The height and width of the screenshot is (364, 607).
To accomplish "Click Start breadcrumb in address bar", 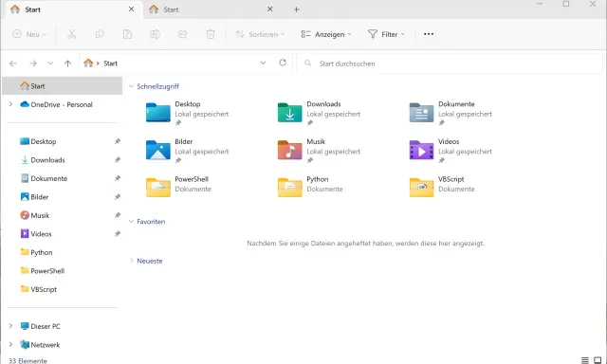I will pos(110,64).
